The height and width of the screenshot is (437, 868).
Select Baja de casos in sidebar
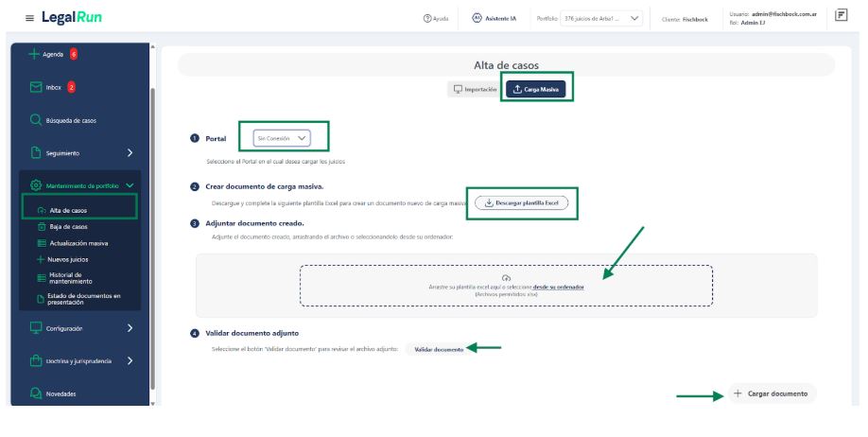(68, 227)
